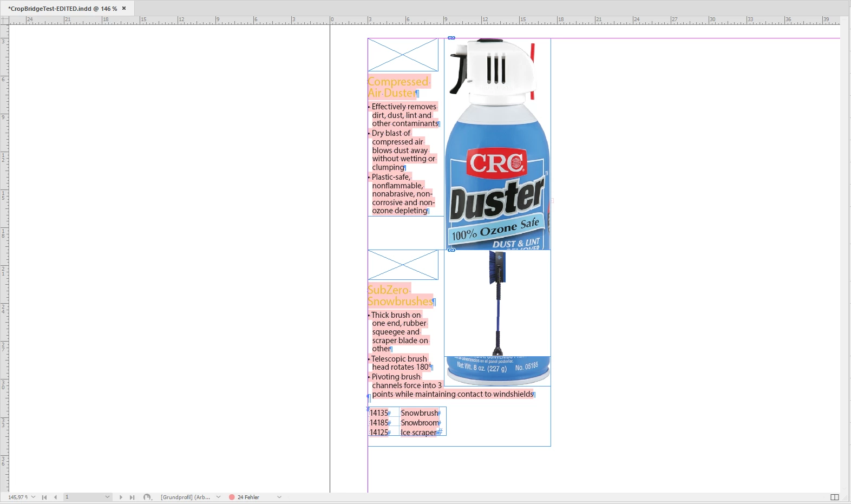This screenshot has height=504, width=851.
Task: Select the CropBridgeTest-EDITED.indd document tab
Action: 67,8
